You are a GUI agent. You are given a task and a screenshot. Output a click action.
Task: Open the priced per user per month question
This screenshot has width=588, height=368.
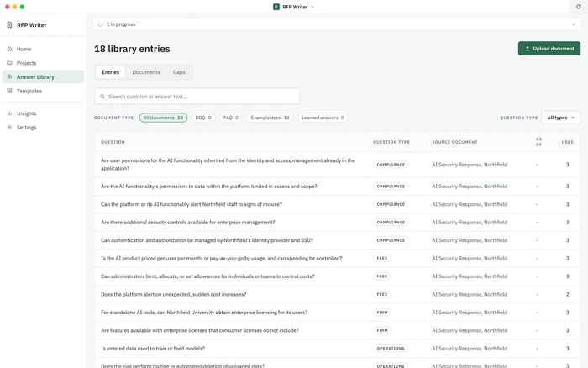pos(337,258)
